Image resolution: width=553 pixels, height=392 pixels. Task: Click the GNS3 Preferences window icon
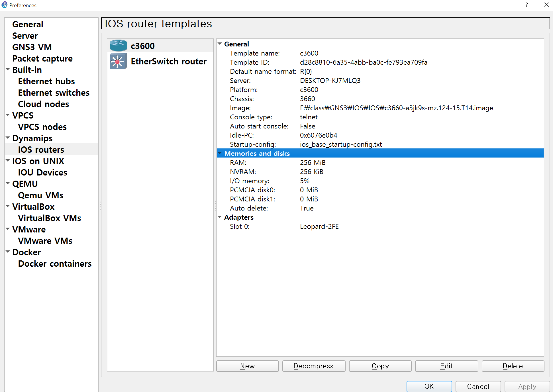(x=4, y=5)
